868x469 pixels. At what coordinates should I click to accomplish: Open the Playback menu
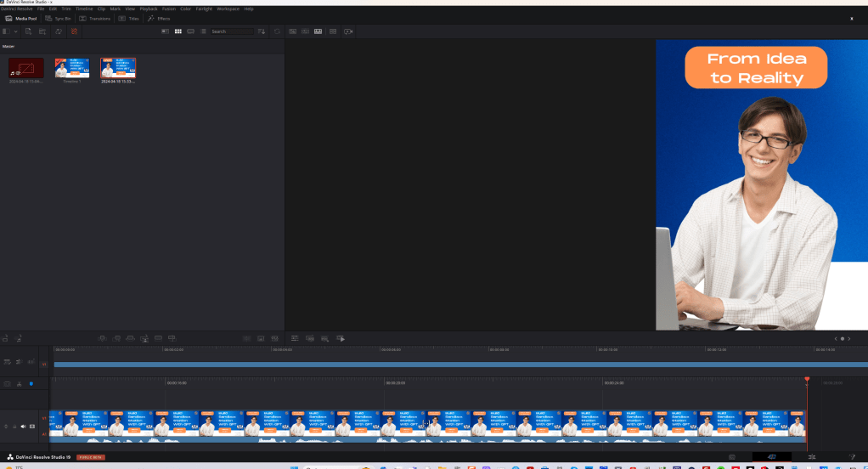[x=149, y=8]
